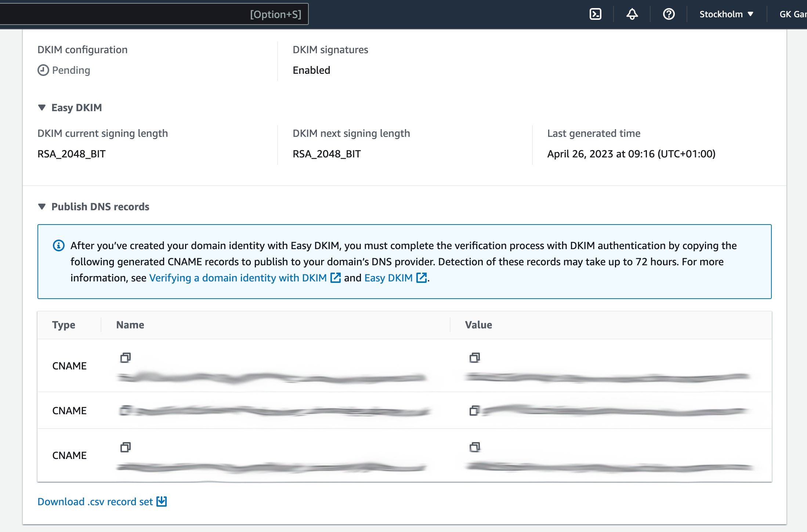807x532 pixels.
Task: Select the DKIM next signing length RSA_2048_BIT value
Action: [327, 154]
